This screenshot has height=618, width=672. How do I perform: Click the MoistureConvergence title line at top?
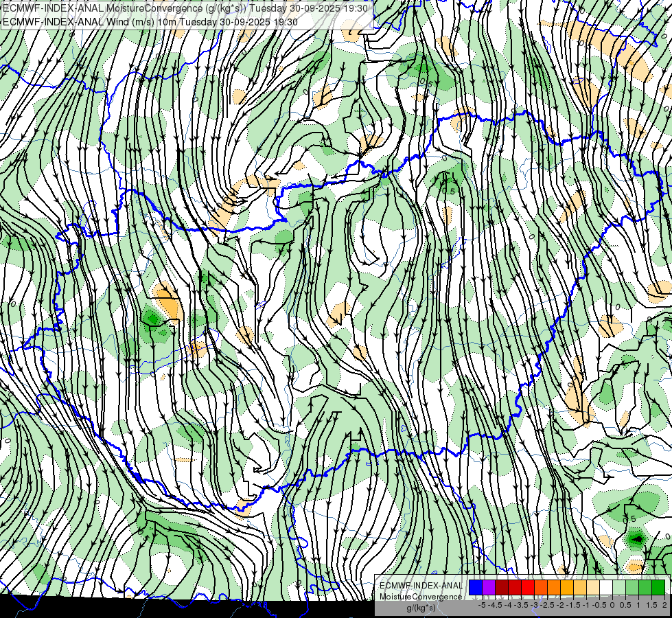coord(185,8)
